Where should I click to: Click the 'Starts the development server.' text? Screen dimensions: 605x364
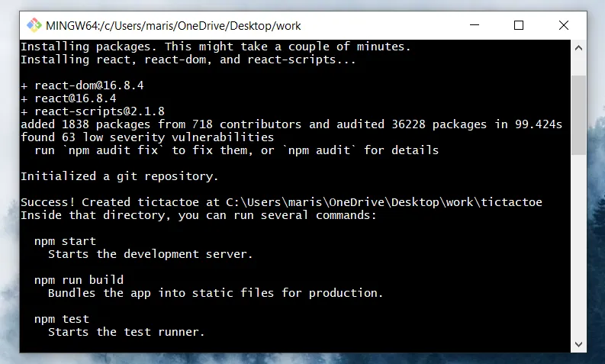tap(150, 254)
